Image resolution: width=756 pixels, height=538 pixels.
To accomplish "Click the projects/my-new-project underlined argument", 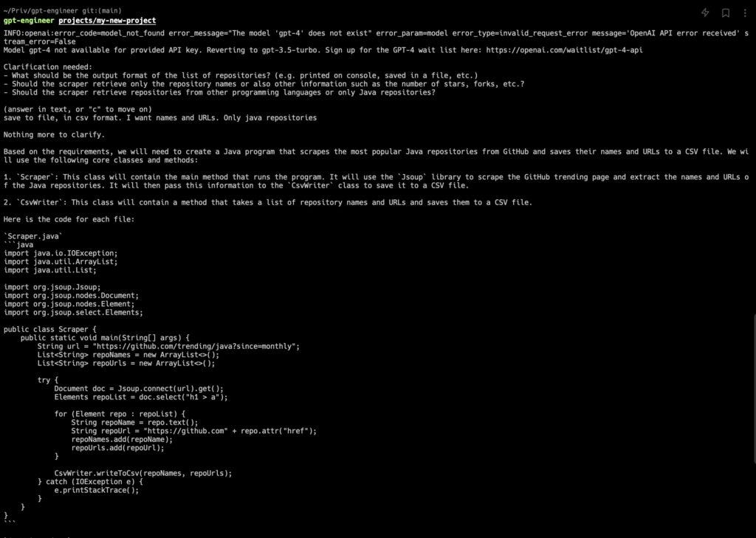I will (x=107, y=21).
